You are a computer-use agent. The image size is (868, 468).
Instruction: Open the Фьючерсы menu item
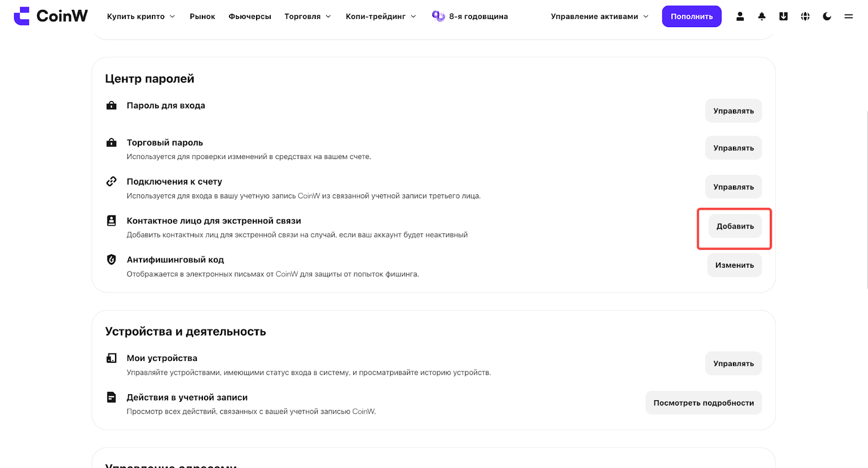click(x=250, y=16)
